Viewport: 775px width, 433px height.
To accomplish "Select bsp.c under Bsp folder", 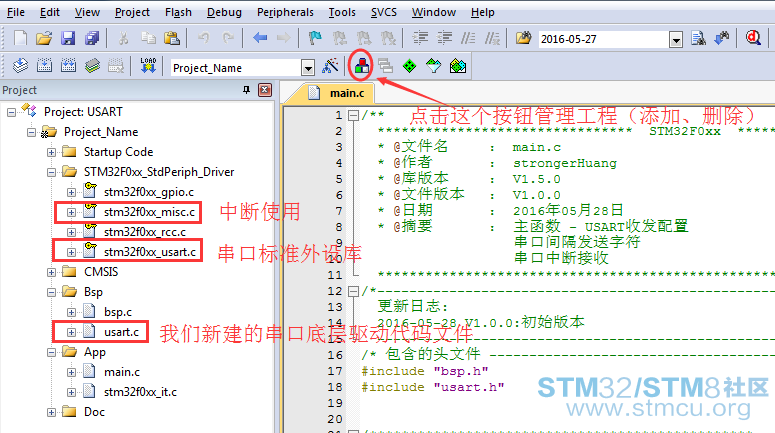I will coord(118,312).
